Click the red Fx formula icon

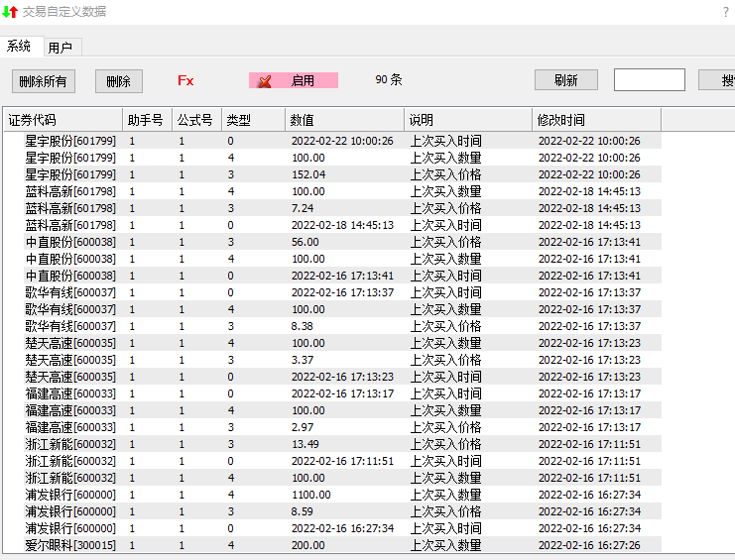click(x=185, y=81)
